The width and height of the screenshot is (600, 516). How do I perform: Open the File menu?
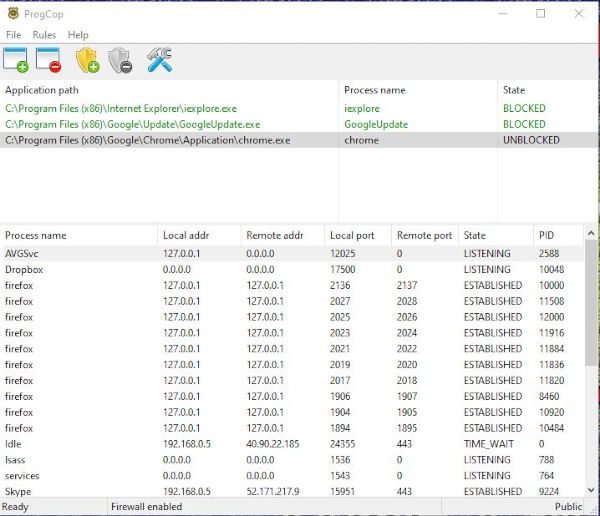(x=14, y=35)
